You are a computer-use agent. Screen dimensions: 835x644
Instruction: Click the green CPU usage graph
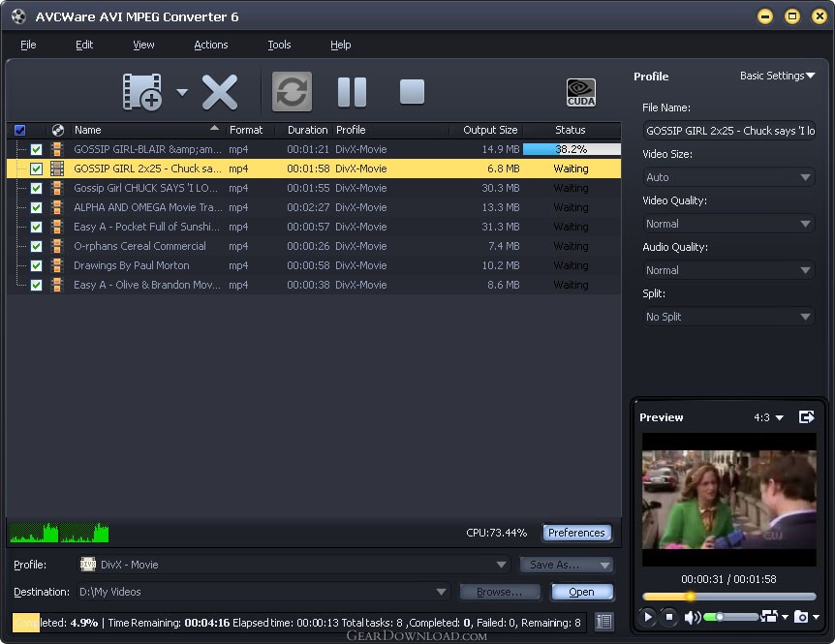pos(59,533)
